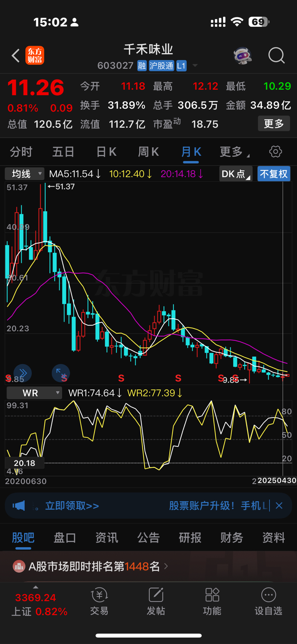Toggle the 不复权 adjustment button
The width and height of the screenshot is (297, 644).
(274, 174)
